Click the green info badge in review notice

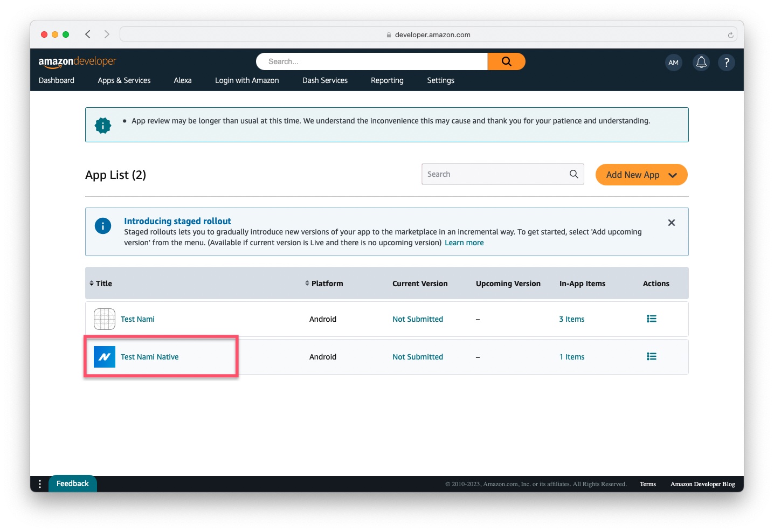tap(103, 125)
